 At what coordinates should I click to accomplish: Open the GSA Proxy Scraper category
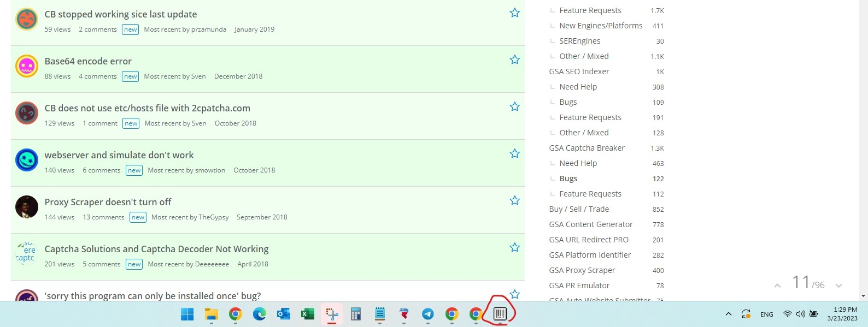click(x=582, y=270)
